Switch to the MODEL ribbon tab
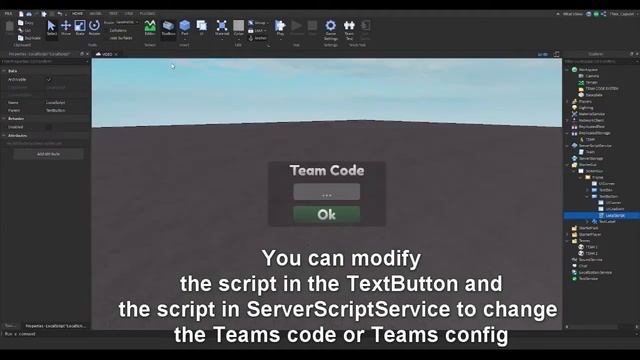 click(x=95, y=13)
